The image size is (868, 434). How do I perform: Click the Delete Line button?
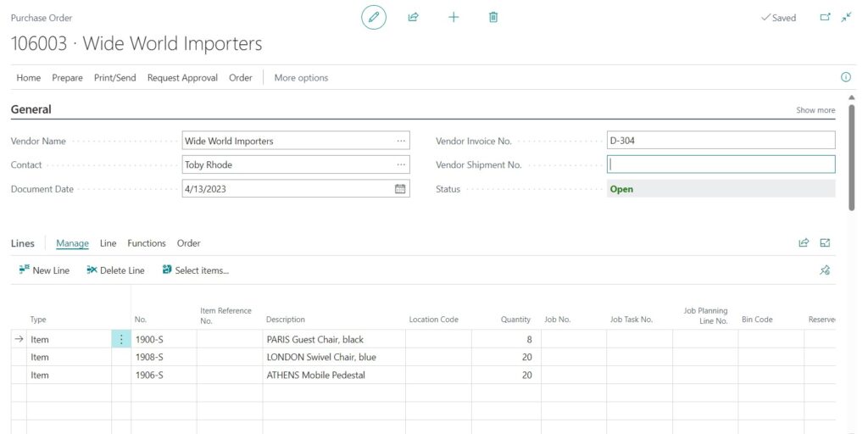pyautogui.click(x=115, y=270)
